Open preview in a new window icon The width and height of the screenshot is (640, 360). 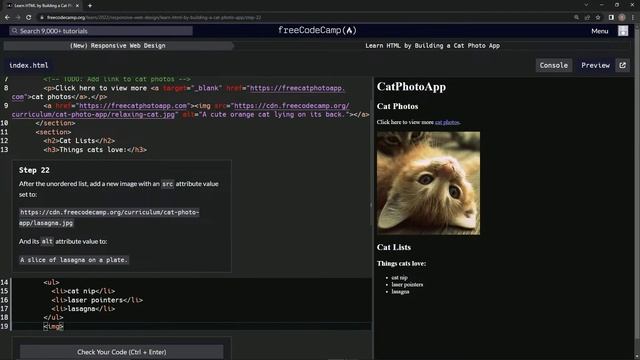(x=622, y=65)
